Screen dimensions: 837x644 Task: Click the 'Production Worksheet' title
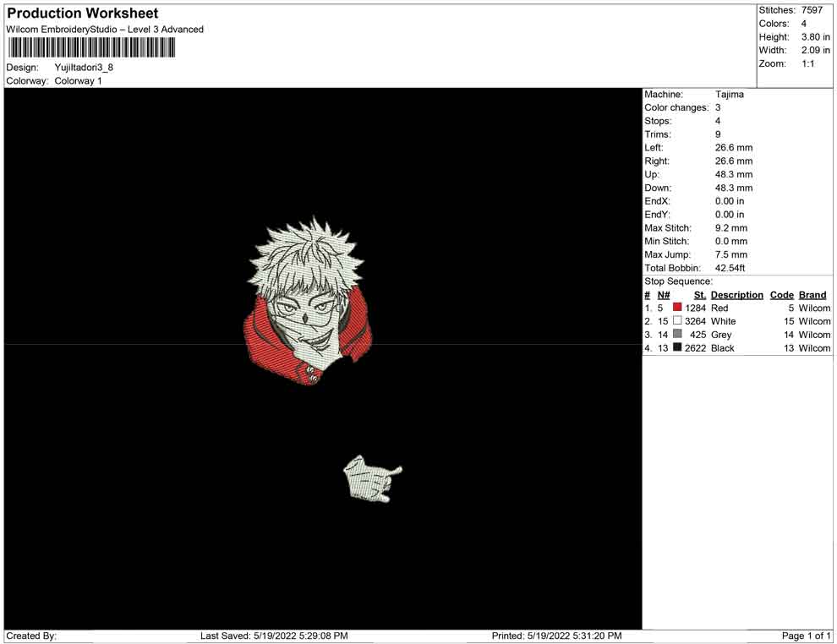click(x=83, y=14)
